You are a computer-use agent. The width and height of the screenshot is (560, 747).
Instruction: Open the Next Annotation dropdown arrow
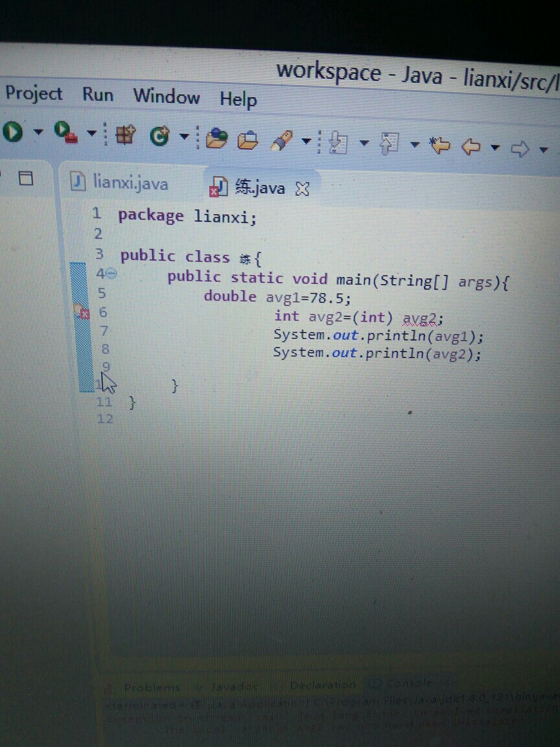tap(364, 143)
